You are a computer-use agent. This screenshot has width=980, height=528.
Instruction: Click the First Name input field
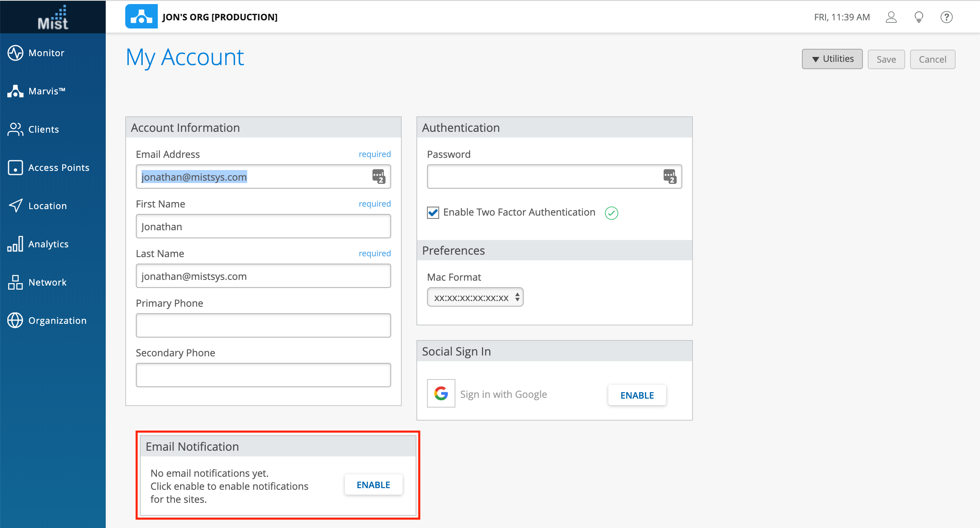click(x=263, y=227)
